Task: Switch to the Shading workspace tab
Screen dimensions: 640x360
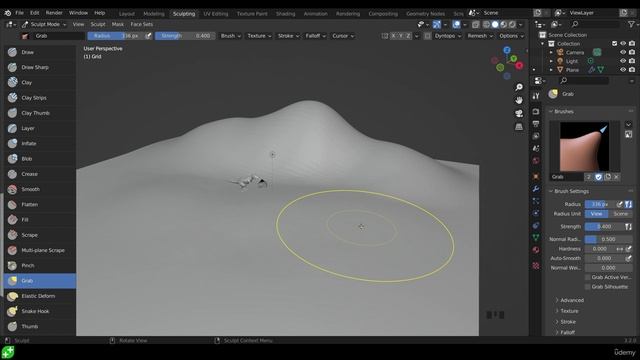Action: [285, 14]
